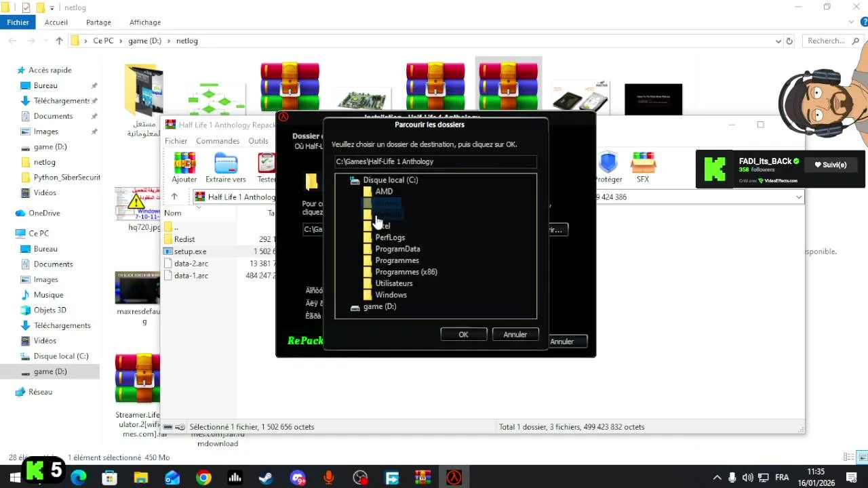868x488 pixels.
Task: Click 'Ce PC' breadcrumb in address bar
Action: point(103,41)
